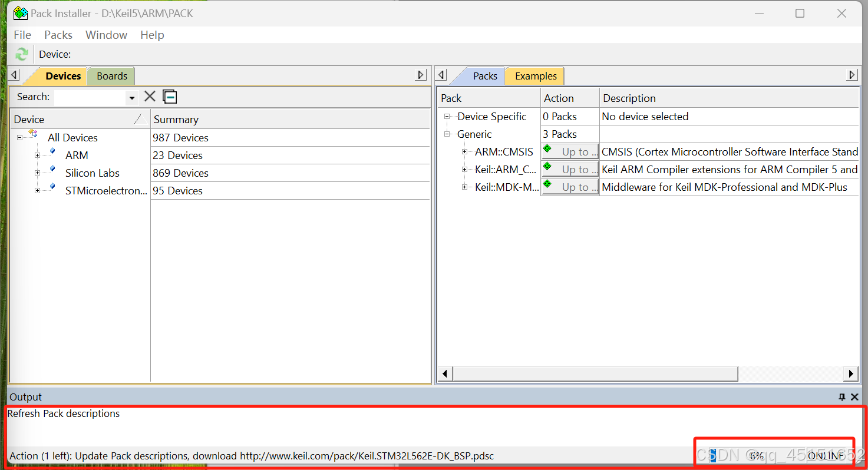Image resolution: width=868 pixels, height=470 pixels.
Task: Click the Up to date button for Keil::ARM_Compiler
Action: (570, 170)
